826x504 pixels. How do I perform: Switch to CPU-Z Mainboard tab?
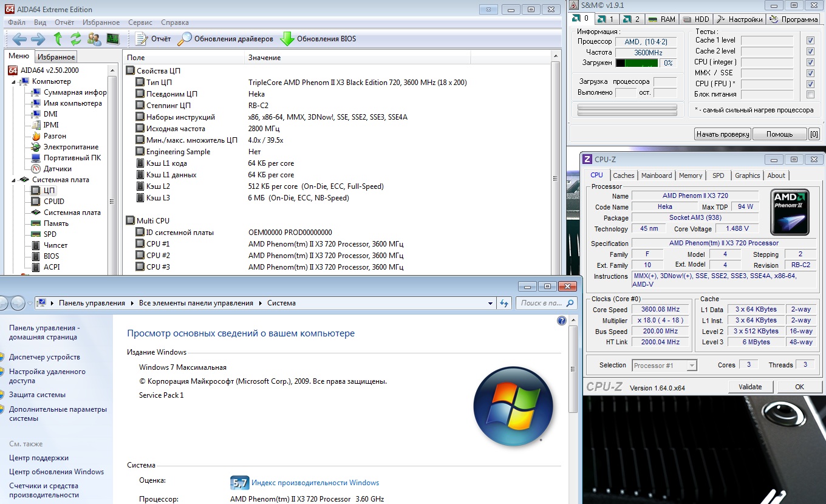(x=657, y=175)
